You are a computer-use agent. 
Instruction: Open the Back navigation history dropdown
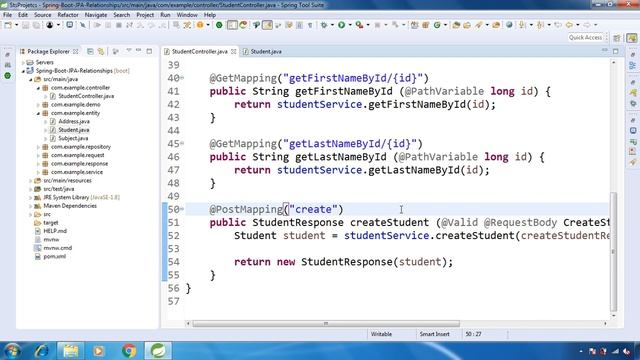[x=578, y=25]
